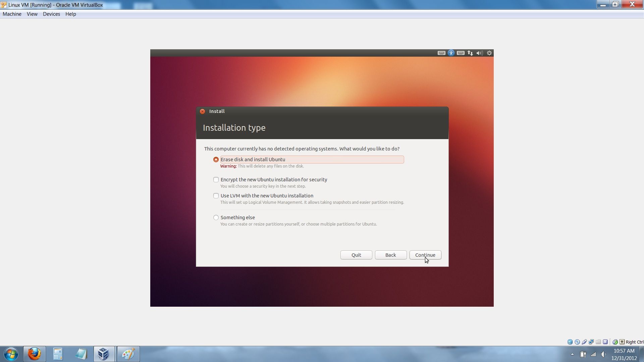Image resolution: width=644 pixels, height=362 pixels.
Task: Click the VirtualBox features chip icon in the status bar
Action: tap(605, 342)
